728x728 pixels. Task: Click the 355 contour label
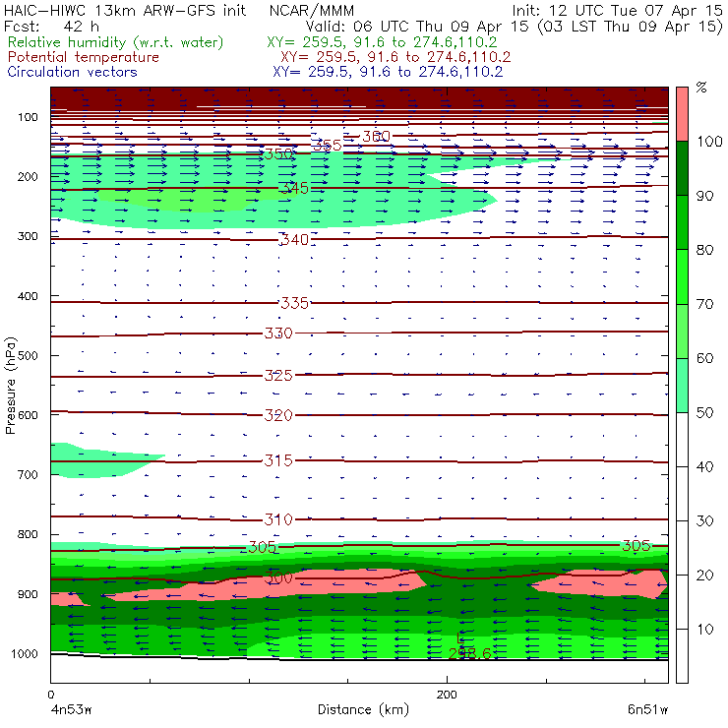coord(328,146)
